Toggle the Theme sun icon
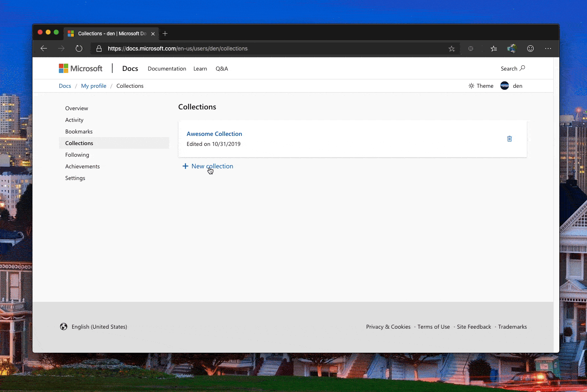 (x=471, y=86)
